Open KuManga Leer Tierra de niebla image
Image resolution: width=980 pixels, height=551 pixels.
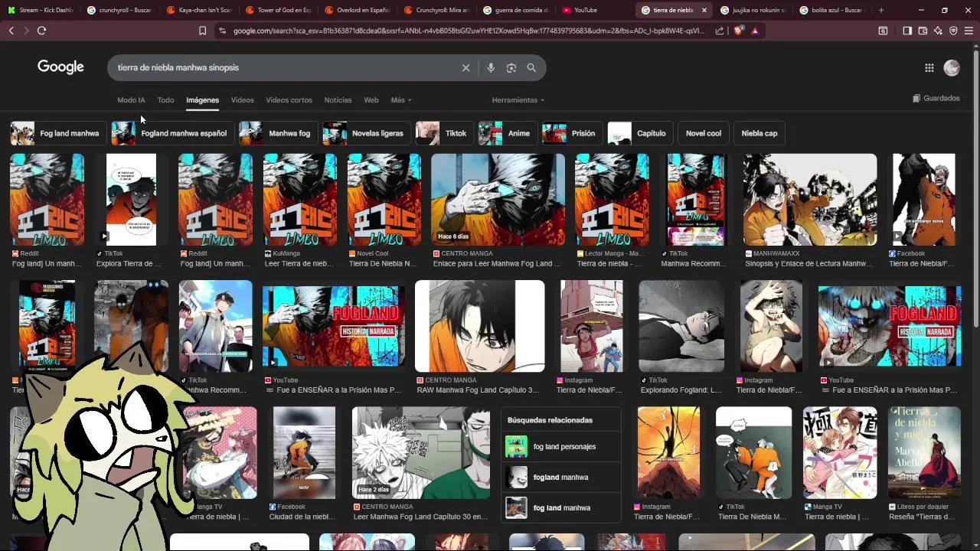299,200
